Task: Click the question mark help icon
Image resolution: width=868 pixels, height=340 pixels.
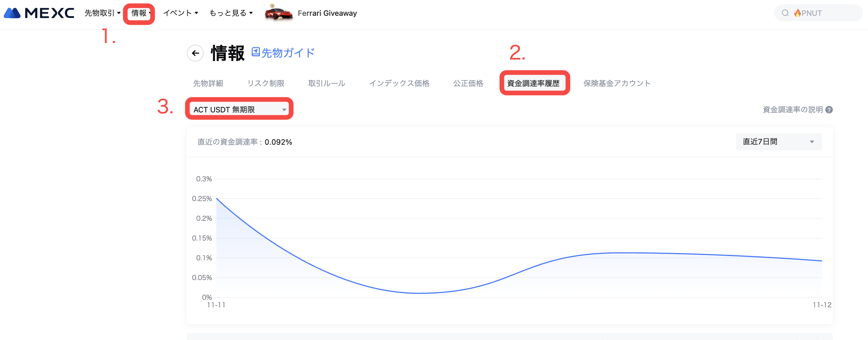Action: point(829,110)
